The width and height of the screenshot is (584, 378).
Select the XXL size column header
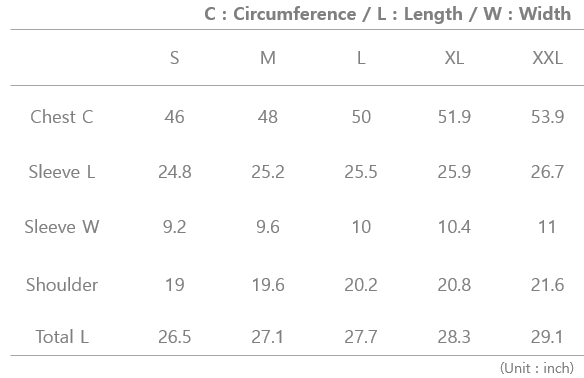[548, 58]
